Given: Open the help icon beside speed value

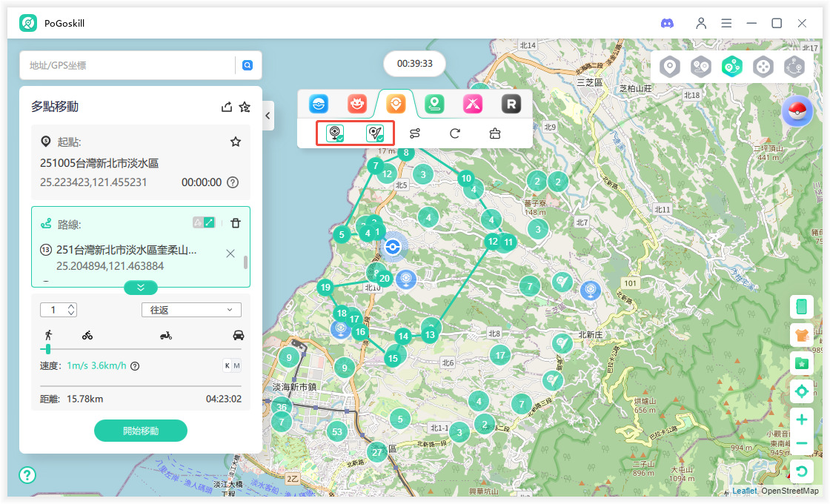Looking at the screenshot, I should 135,366.
